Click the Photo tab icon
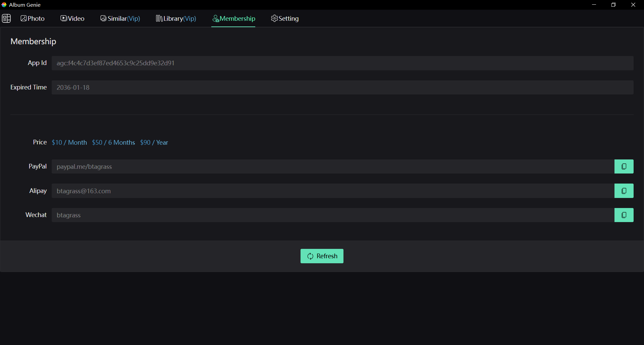 23,18
